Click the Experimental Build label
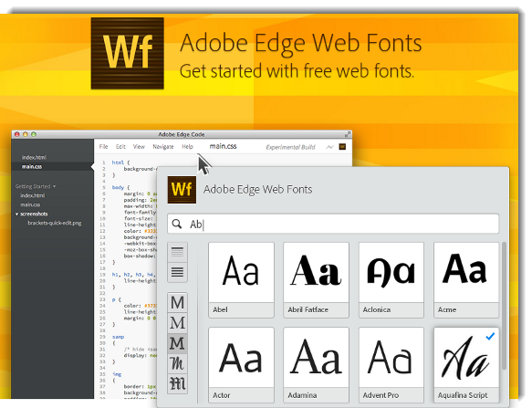This screenshot has height=408, width=532. (290, 147)
